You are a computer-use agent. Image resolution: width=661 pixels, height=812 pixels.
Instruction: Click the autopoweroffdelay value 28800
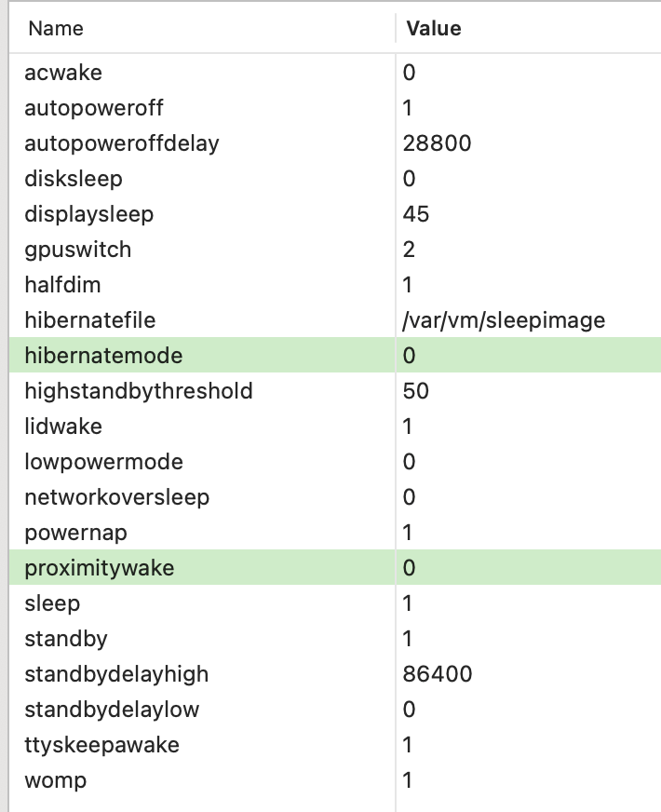(x=438, y=143)
